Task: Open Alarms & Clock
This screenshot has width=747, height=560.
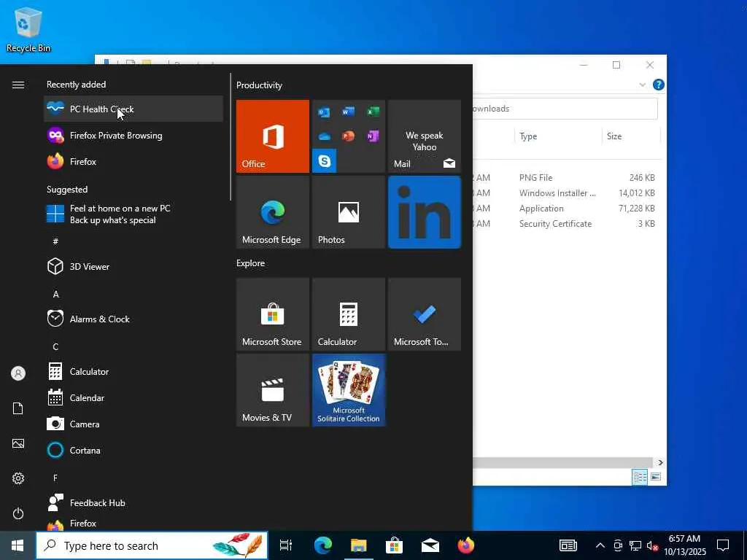Action: click(133, 319)
